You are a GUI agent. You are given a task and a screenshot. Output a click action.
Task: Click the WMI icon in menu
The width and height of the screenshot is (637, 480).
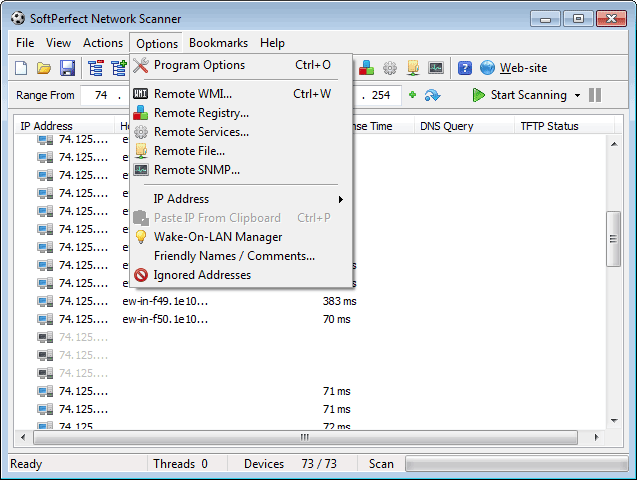(x=141, y=94)
